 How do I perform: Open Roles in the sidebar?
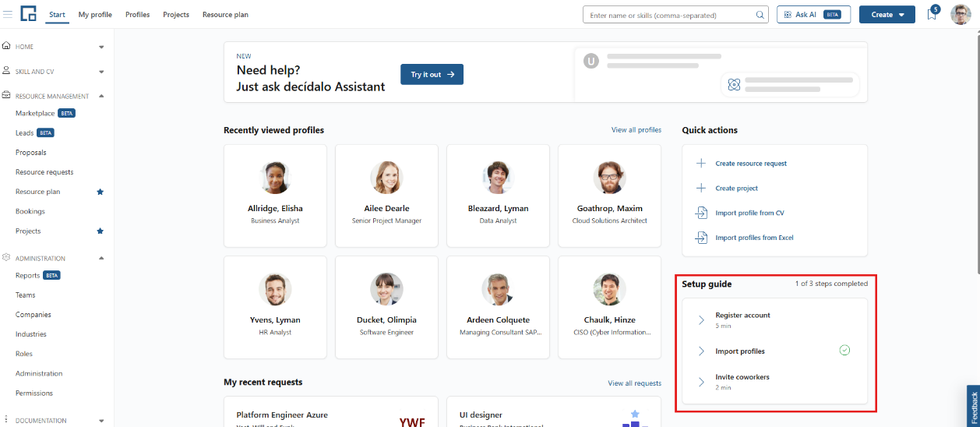tap(24, 354)
